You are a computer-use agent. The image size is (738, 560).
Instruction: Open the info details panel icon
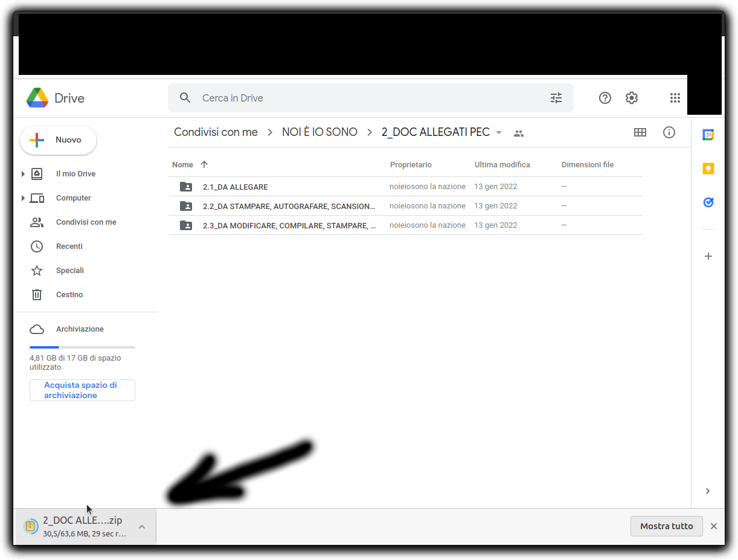point(669,132)
